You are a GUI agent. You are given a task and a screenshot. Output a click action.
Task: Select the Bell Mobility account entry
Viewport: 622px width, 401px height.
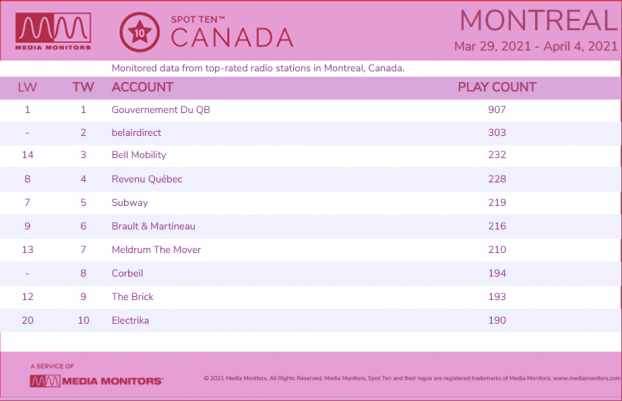click(x=139, y=155)
